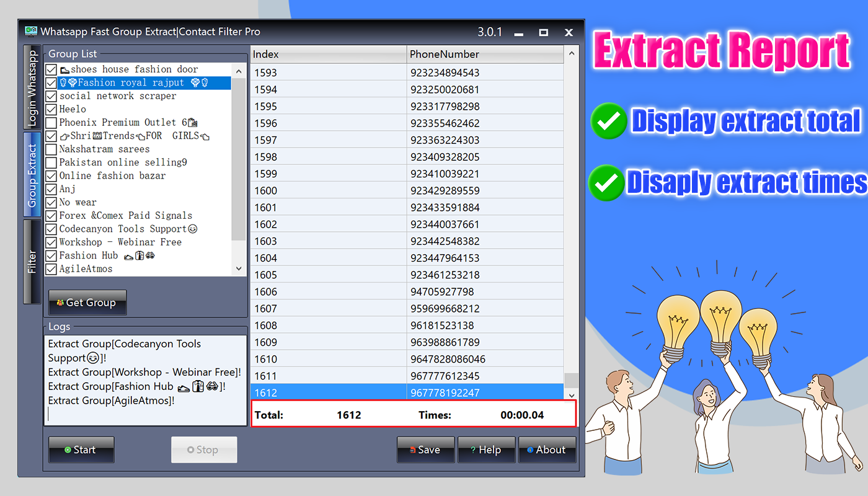Viewport: 868px width, 496px height.
Task: Select index cell 1598
Action: pyautogui.click(x=329, y=157)
